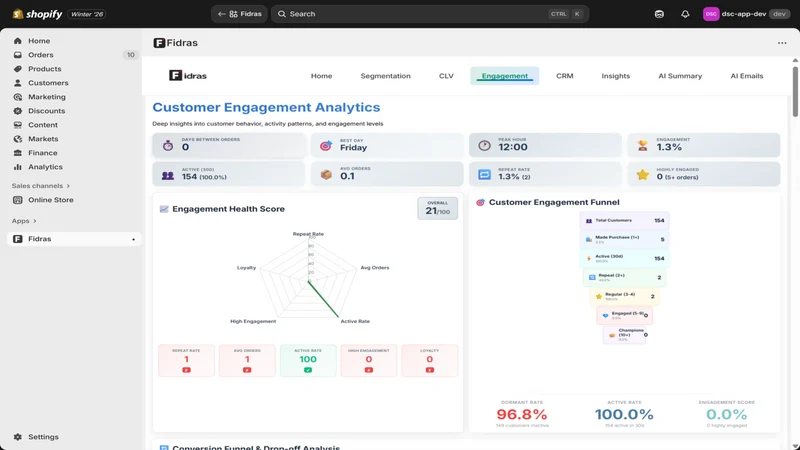800x450 pixels.
Task: Switch to Fidras Home tab
Action: point(321,76)
